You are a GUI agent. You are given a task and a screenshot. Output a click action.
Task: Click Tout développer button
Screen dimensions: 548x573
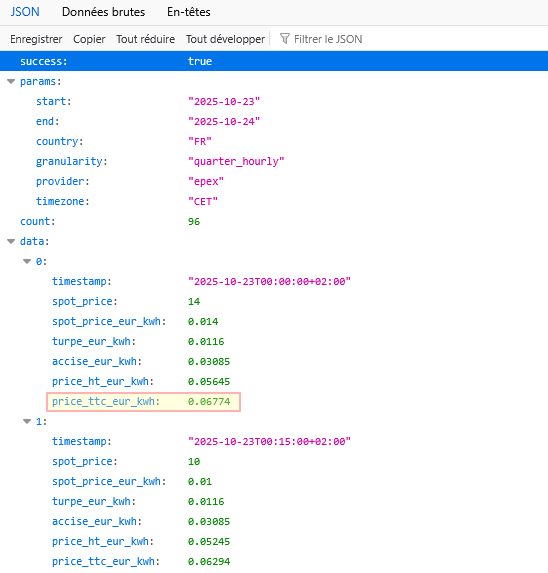point(225,39)
